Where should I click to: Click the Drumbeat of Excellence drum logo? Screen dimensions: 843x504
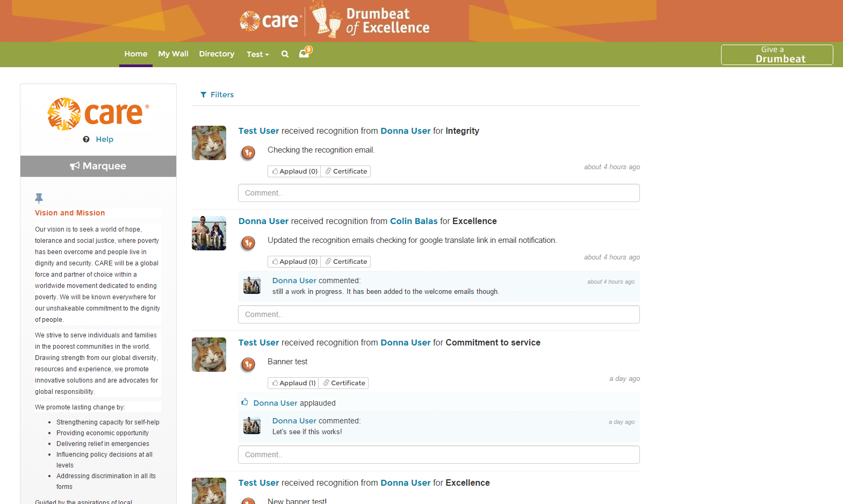[370, 20]
